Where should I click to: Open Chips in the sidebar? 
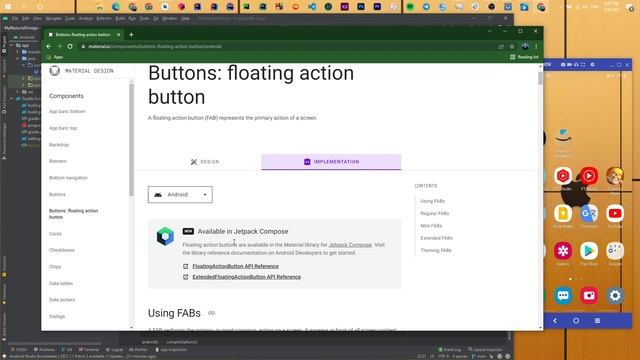point(55,267)
